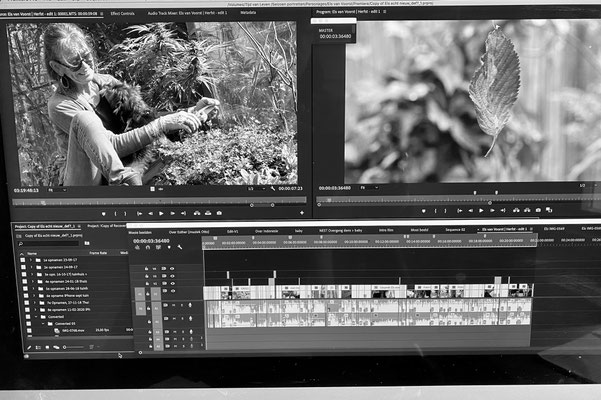Toggle comparison view in the Program monitor
Screen dimensions: 601x400
click(549, 210)
